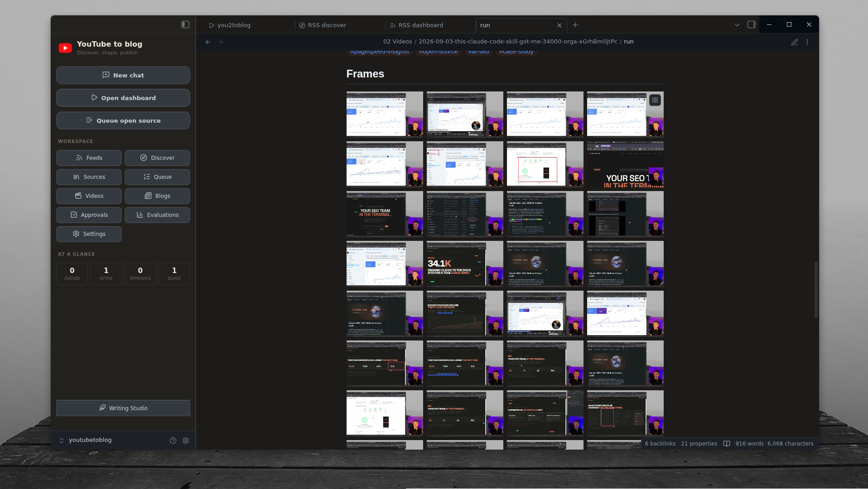Screen dimensions: 868x489
Task: Open the more options vertical dots menu
Action: pos(807,42)
